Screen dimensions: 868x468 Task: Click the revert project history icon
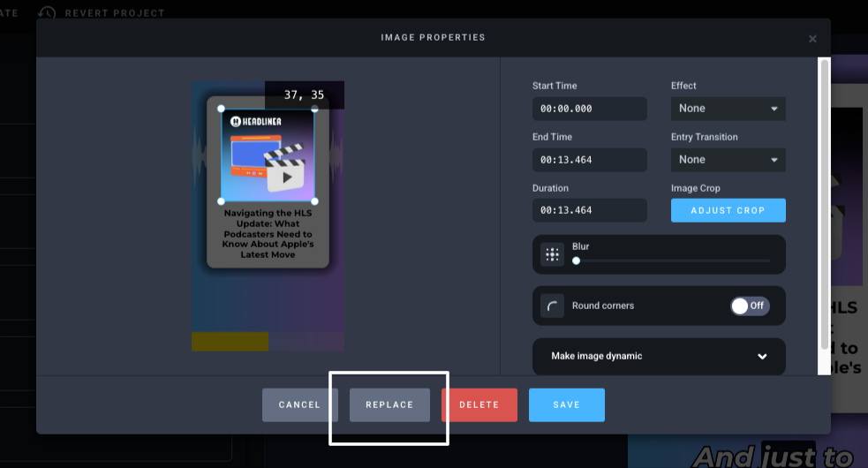47,13
